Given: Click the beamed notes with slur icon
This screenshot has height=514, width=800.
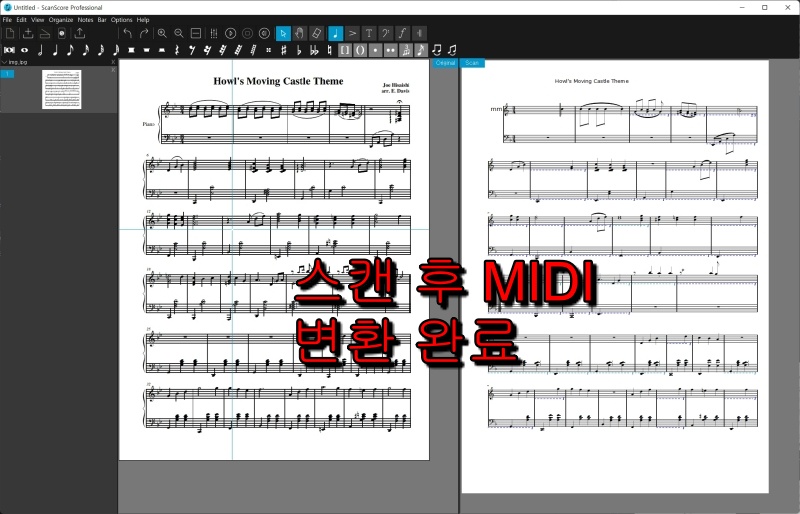Looking at the screenshot, I should pyautogui.click(x=437, y=50).
